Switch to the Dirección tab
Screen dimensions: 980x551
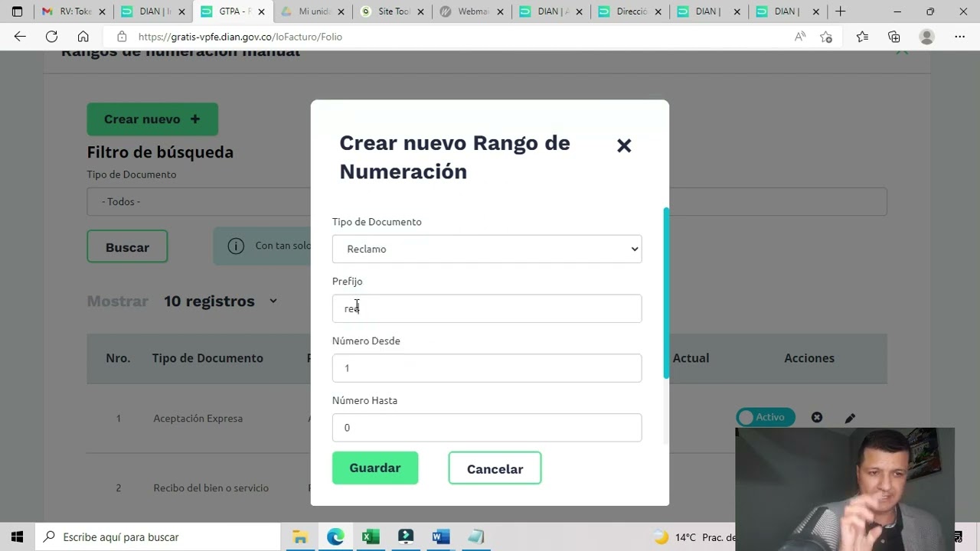point(631,11)
